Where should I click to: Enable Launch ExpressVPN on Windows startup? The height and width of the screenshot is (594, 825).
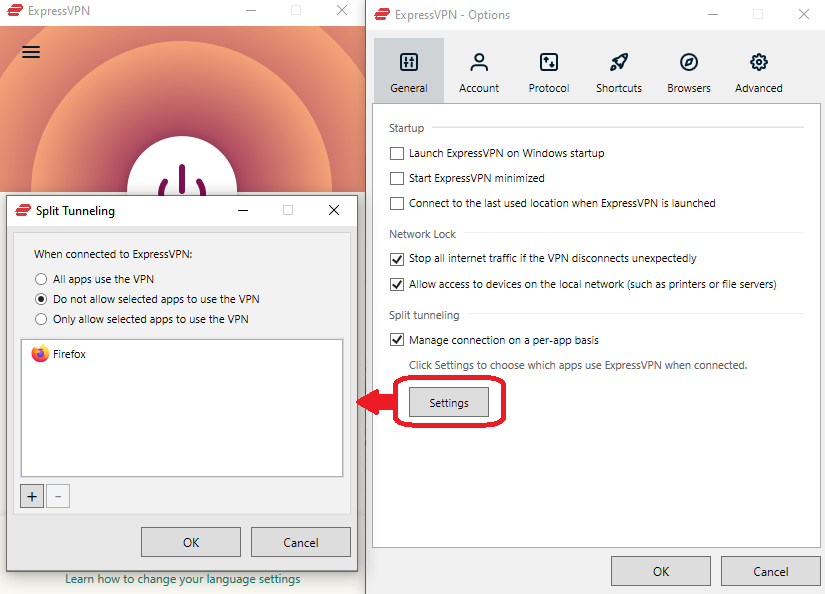click(x=397, y=153)
